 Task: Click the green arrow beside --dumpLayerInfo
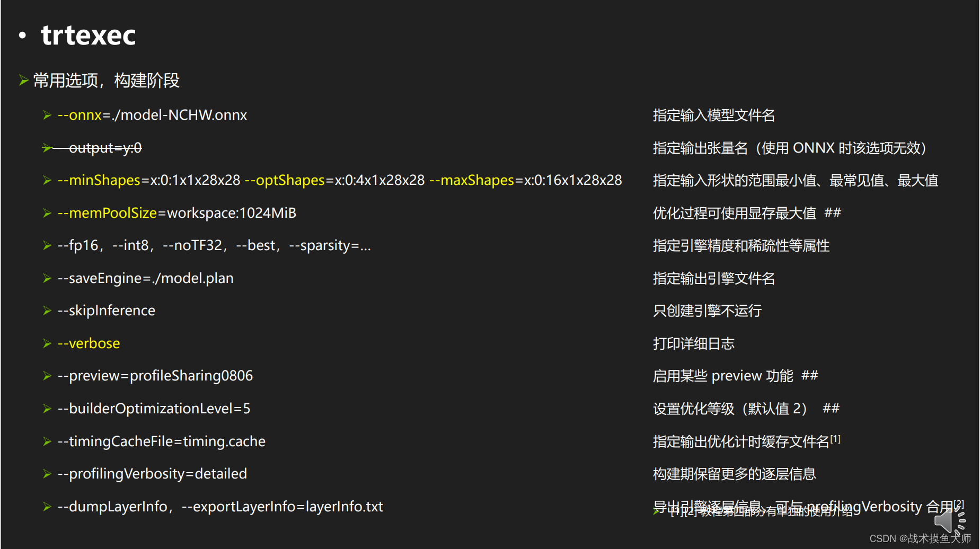(47, 507)
